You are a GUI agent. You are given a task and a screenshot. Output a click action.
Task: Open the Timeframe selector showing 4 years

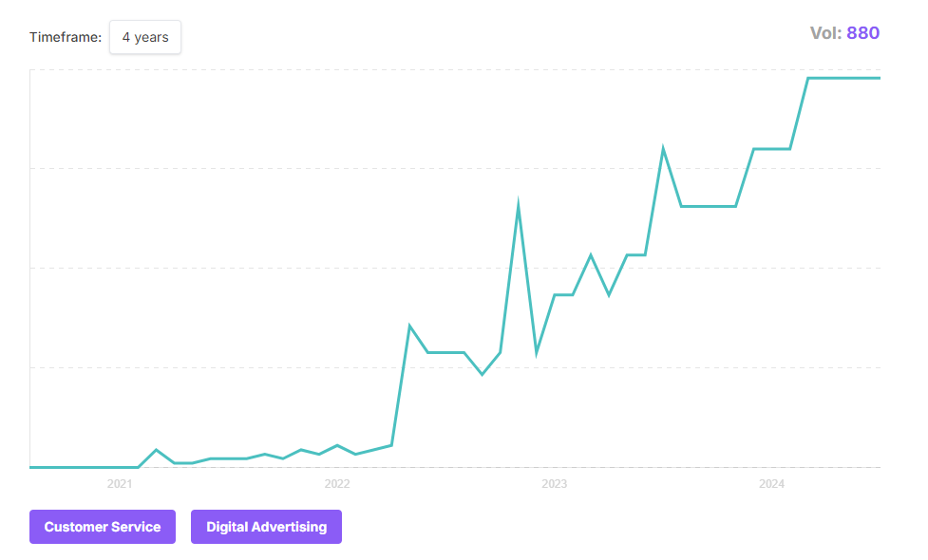tap(144, 37)
